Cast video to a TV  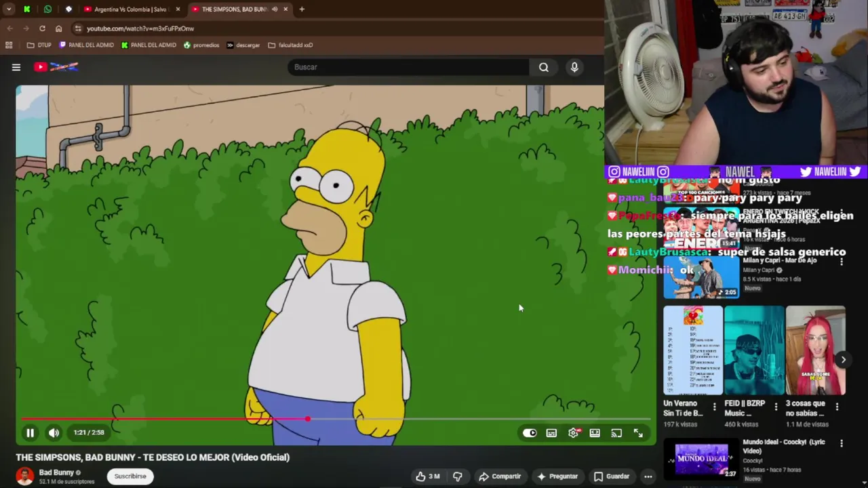pos(616,433)
